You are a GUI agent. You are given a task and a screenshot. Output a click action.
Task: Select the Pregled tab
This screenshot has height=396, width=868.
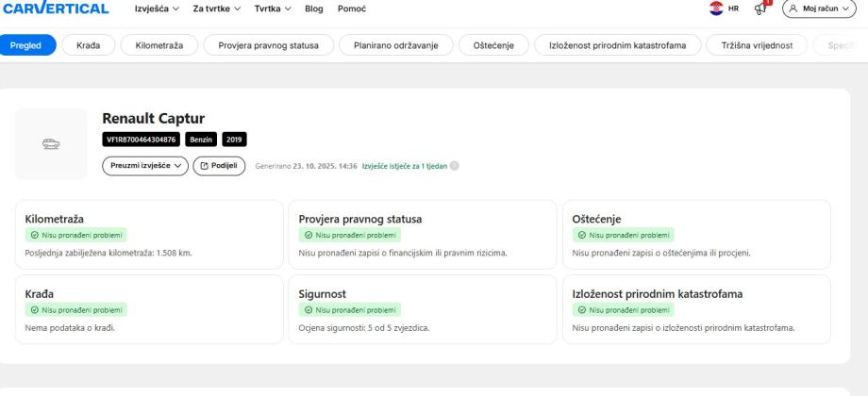[x=26, y=45]
